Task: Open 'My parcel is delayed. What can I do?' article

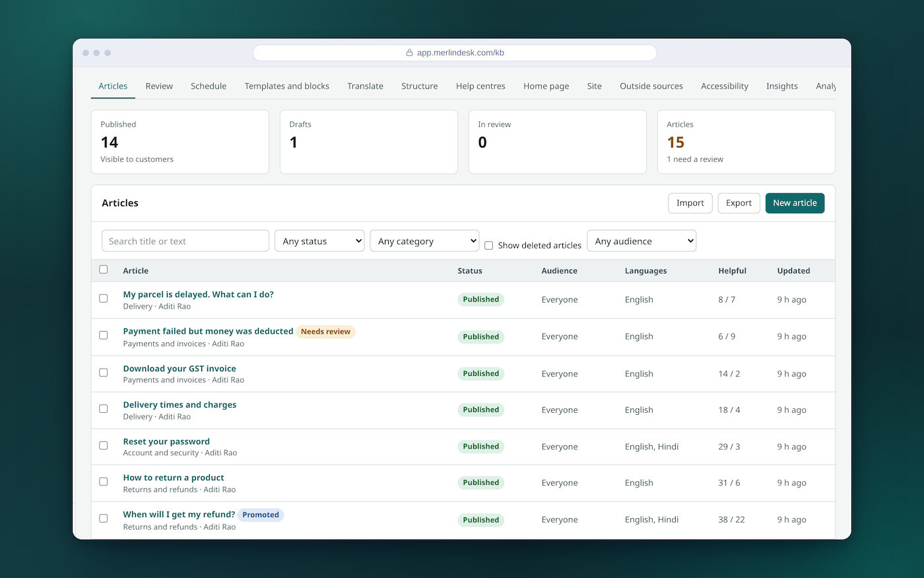Action: 199,295
